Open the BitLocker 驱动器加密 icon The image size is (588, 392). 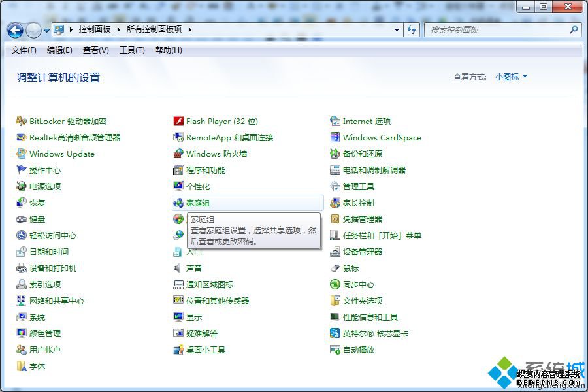22,121
